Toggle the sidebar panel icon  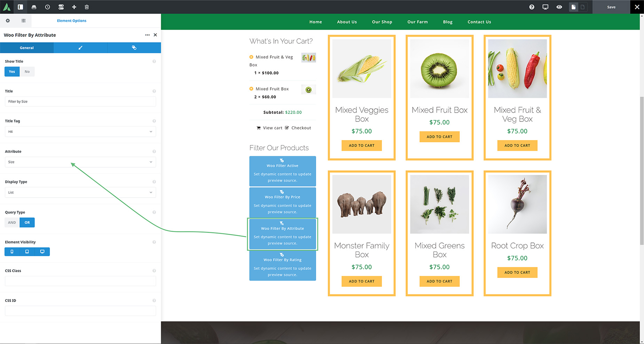pos(21,7)
